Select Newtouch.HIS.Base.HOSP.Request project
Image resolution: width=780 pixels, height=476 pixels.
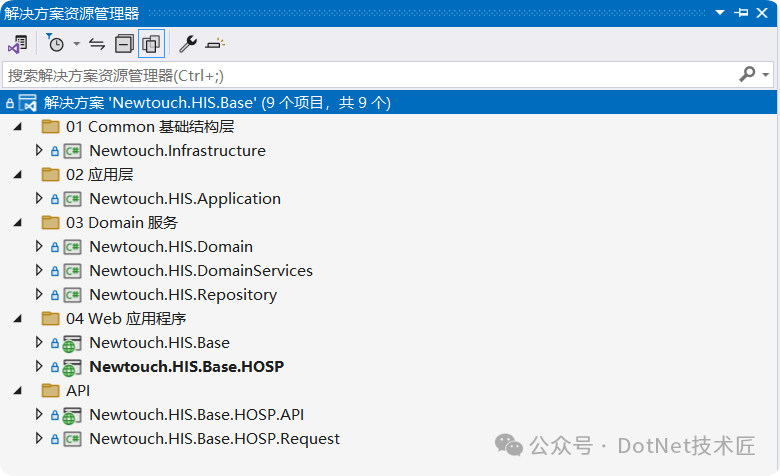(x=214, y=439)
